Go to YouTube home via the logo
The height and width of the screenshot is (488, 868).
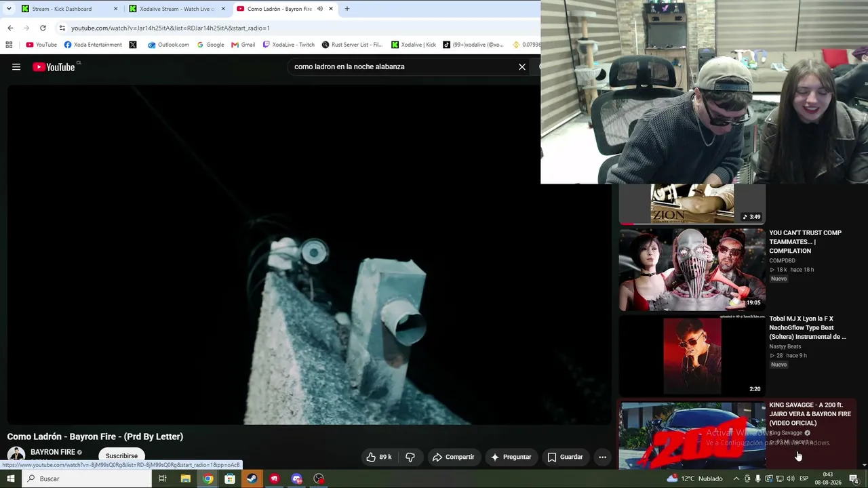tap(54, 67)
